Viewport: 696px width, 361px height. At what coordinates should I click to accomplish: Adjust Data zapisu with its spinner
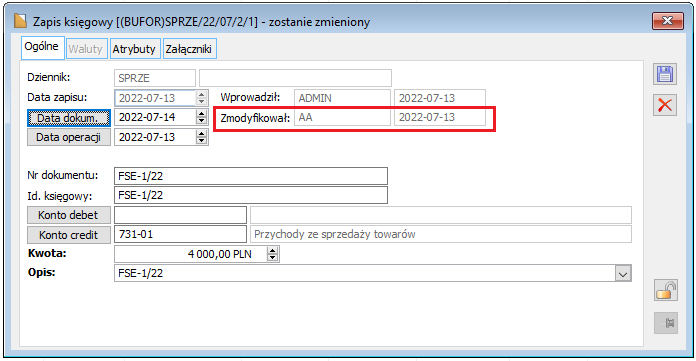(x=202, y=98)
